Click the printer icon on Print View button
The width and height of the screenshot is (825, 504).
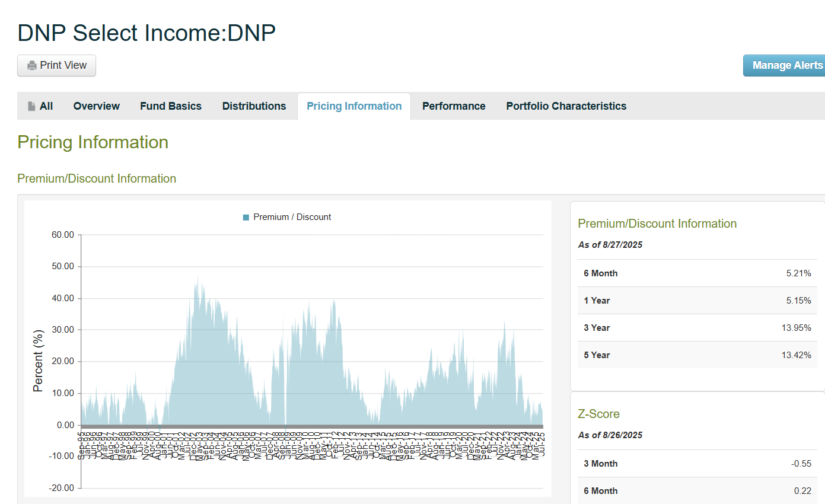[x=32, y=65]
